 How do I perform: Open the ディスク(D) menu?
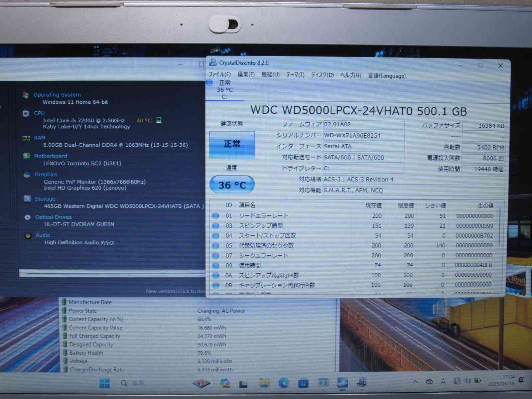[x=322, y=75]
